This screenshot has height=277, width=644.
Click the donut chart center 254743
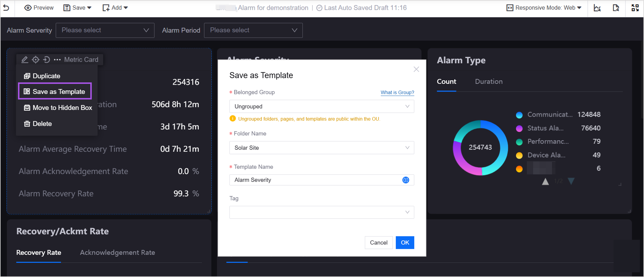pyautogui.click(x=480, y=147)
